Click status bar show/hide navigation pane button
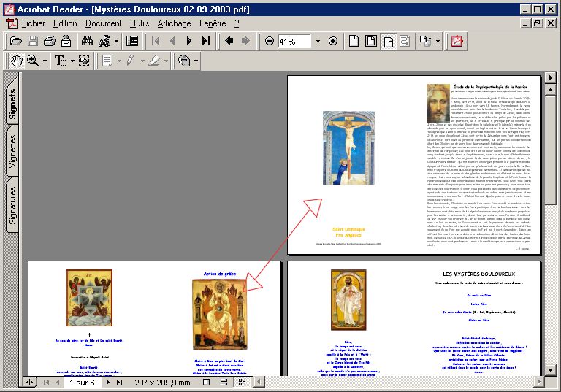This screenshot has height=392, width=561. click(x=30, y=383)
